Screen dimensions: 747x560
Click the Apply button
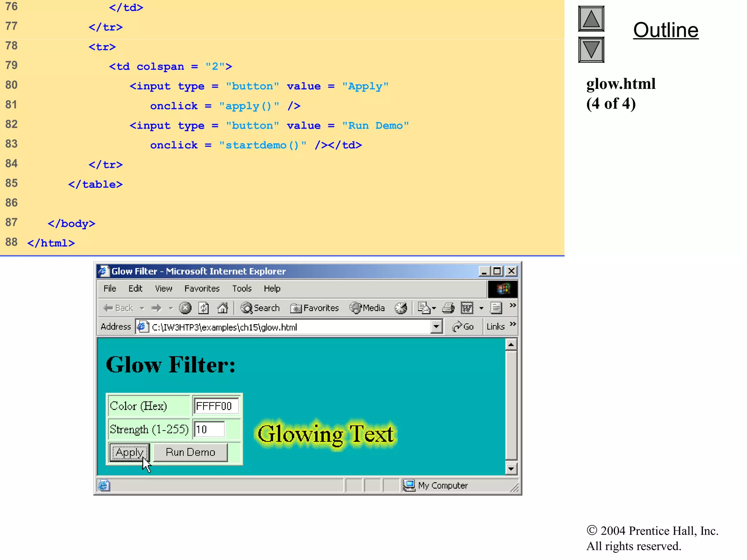pyautogui.click(x=130, y=452)
